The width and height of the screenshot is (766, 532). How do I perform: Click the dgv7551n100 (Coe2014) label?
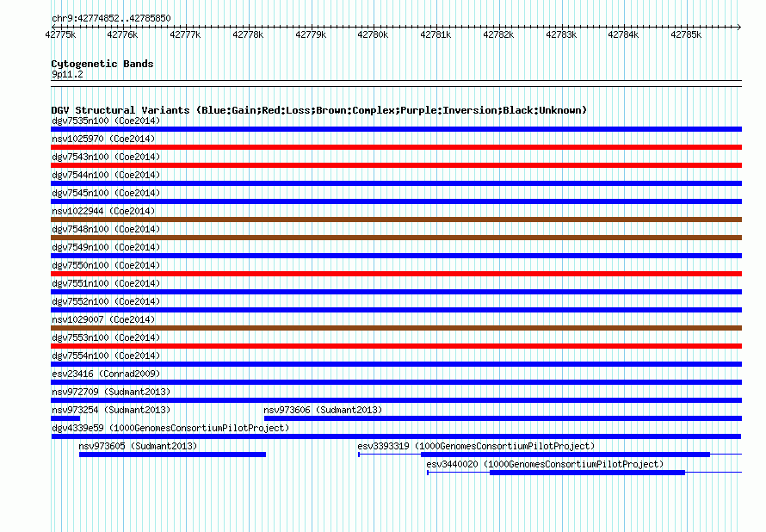106,283
